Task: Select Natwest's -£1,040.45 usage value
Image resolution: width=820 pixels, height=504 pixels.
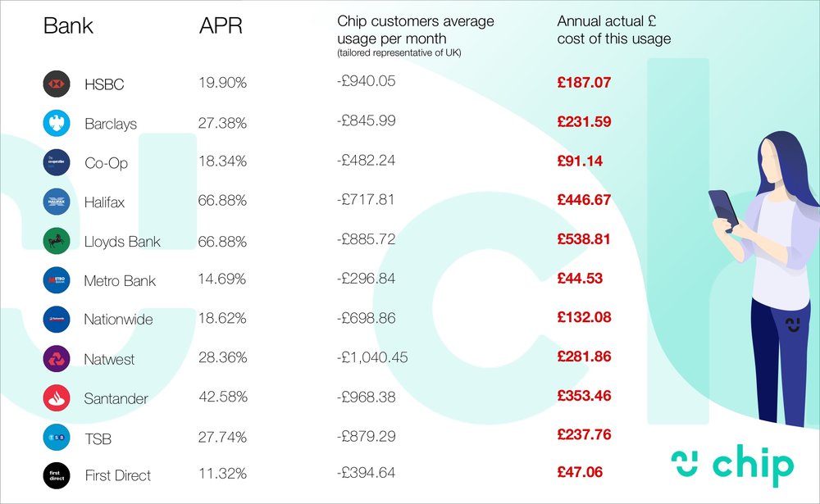Action: (x=371, y=357)
